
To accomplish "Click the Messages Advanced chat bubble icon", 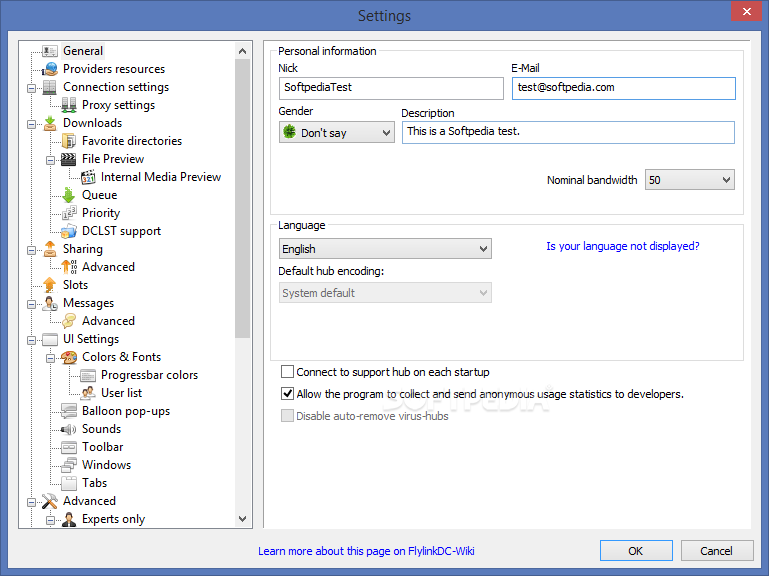I will pyautogui.click(x=69, y=321).
